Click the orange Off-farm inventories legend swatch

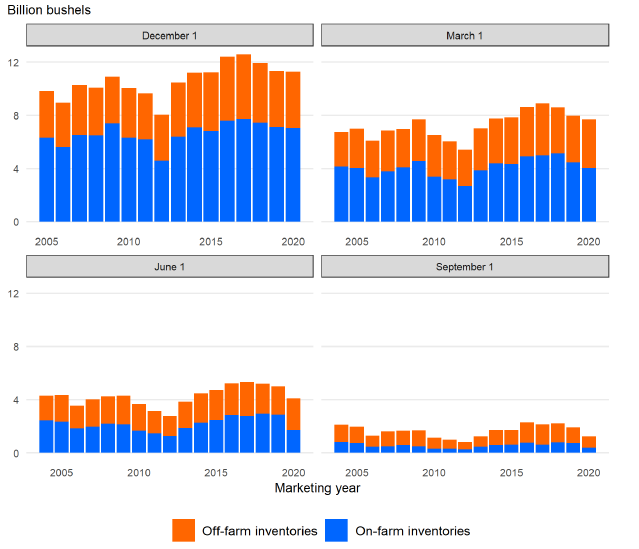[184, 530]
